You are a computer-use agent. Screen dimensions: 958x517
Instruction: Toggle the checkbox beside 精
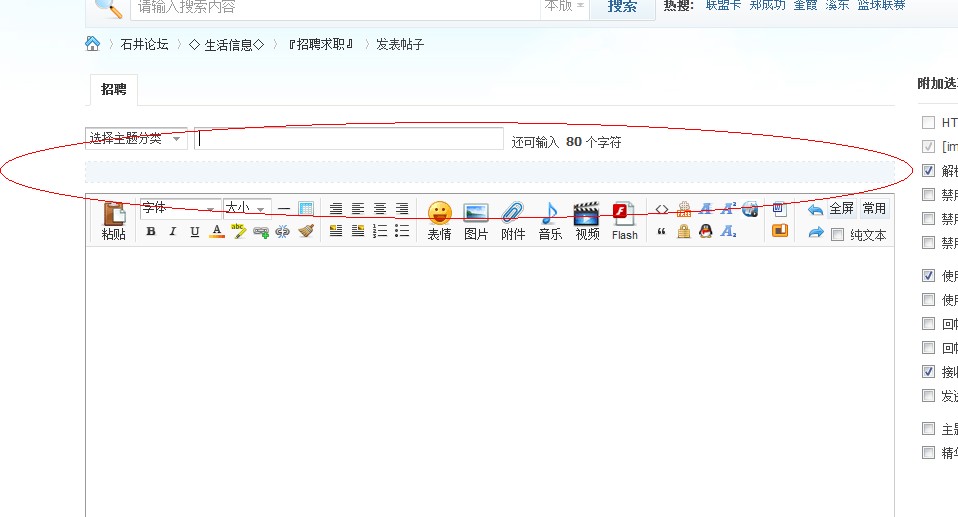click(x=928, y=453)
